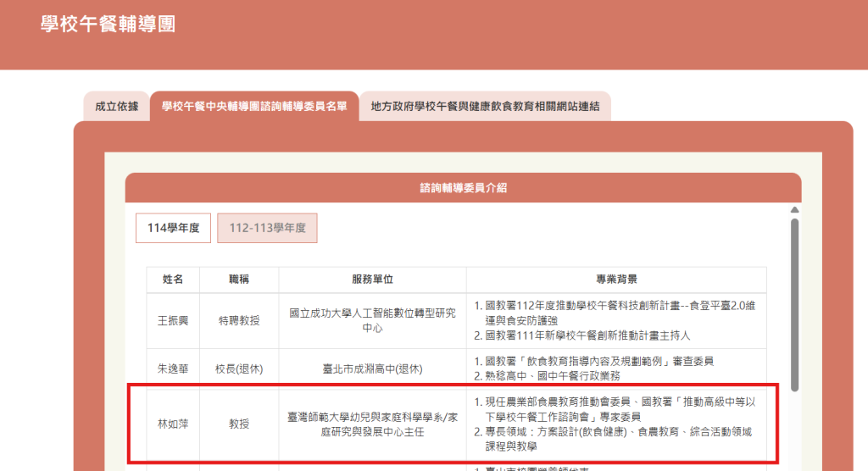This screenshot has height=471, width=868.
Task: Click the 學校午餐輔導團 page title
Action: 108,24
